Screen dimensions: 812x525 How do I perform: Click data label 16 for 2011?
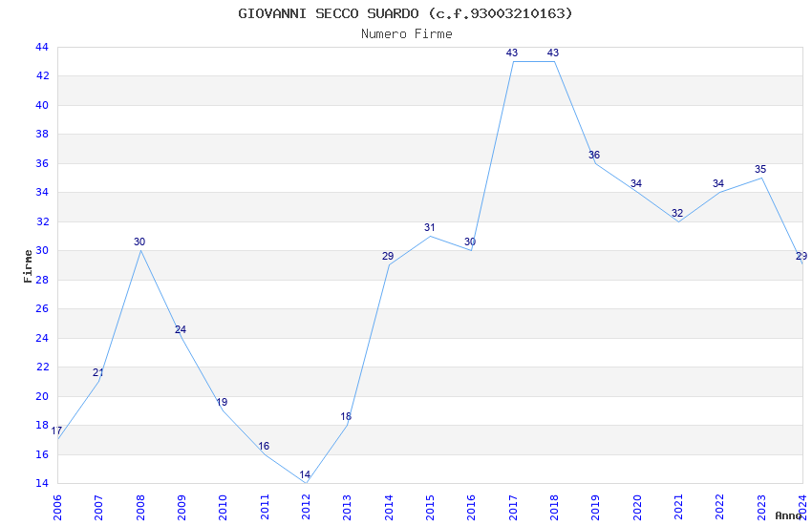click(x=264, y=446)
